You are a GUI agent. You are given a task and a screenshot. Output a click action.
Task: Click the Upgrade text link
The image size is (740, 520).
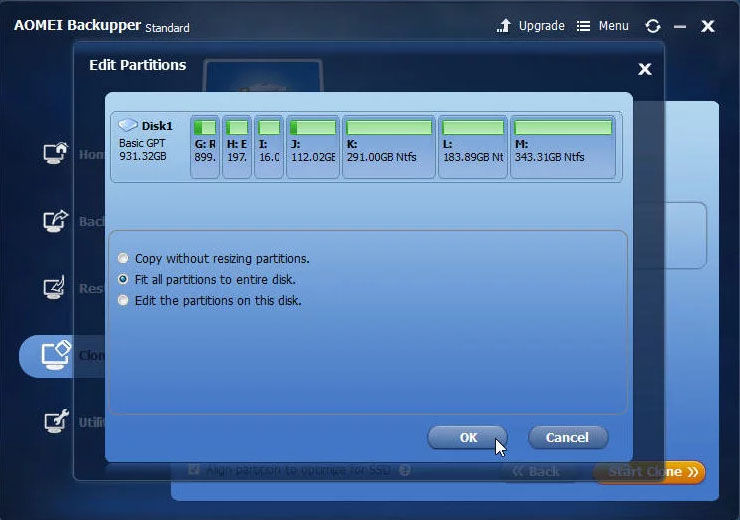pos(541,25)
